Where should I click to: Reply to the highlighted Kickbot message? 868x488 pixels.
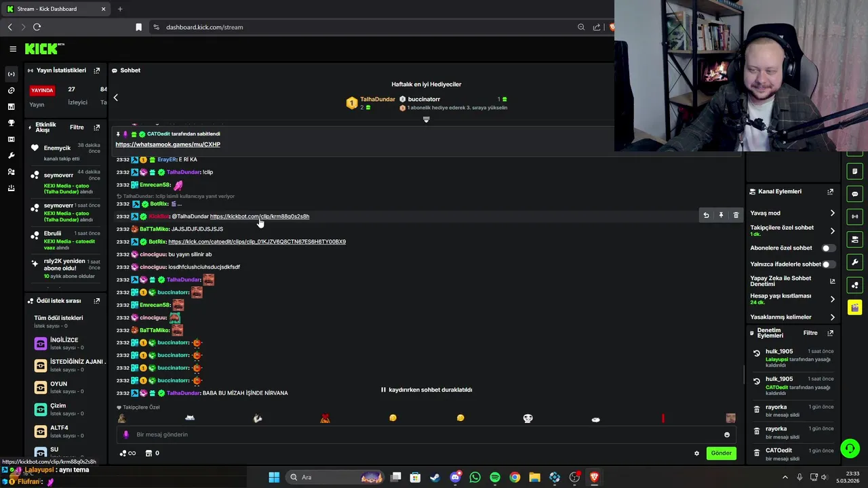(706, 216)
